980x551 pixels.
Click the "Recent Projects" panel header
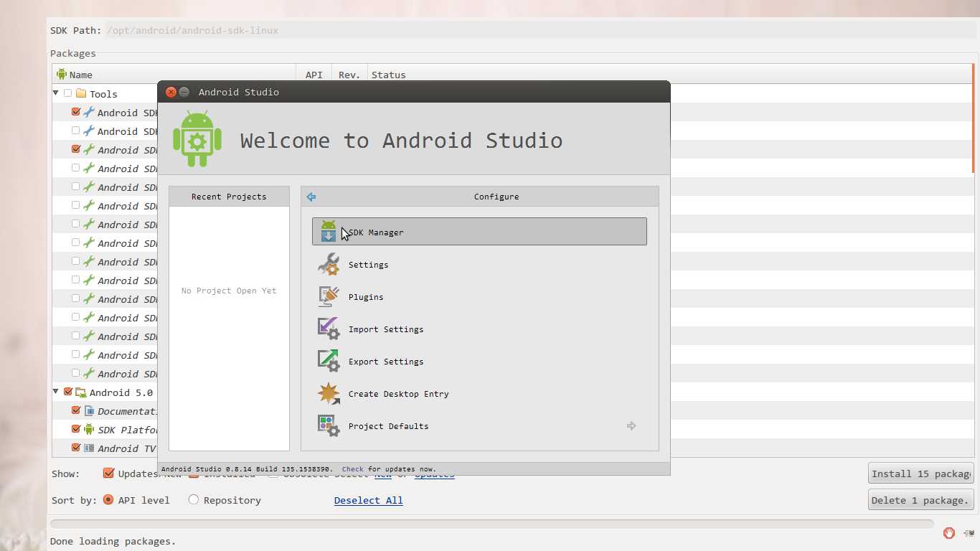229,197
